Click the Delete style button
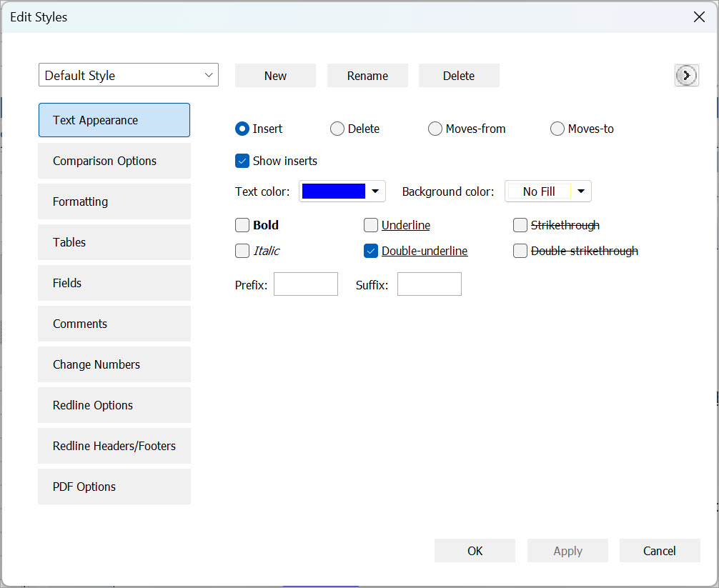This screenshot has width=719, height=588. tap(459, 76)
